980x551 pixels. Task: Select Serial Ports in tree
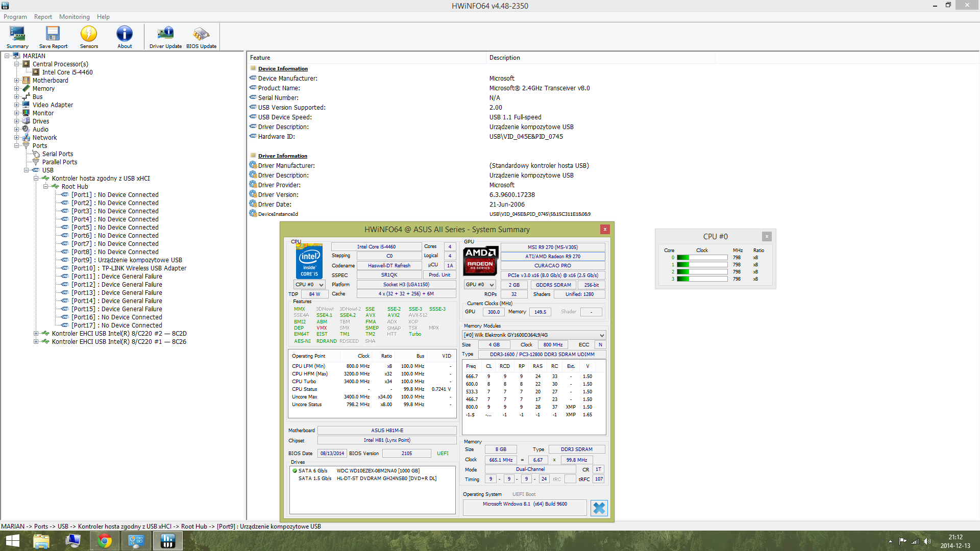pos(58,154)
